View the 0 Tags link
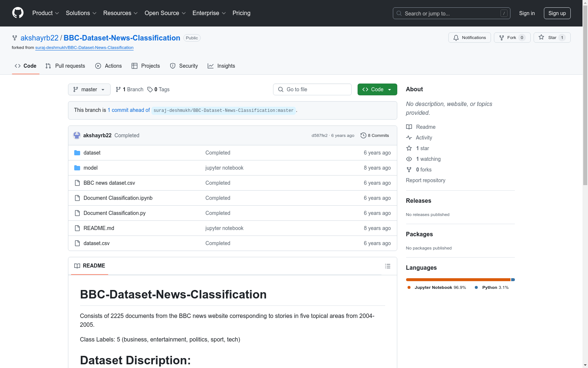Image resolution: width=588 pixels, height=368 pixels. pyautogui.click(x=158, y=89)
